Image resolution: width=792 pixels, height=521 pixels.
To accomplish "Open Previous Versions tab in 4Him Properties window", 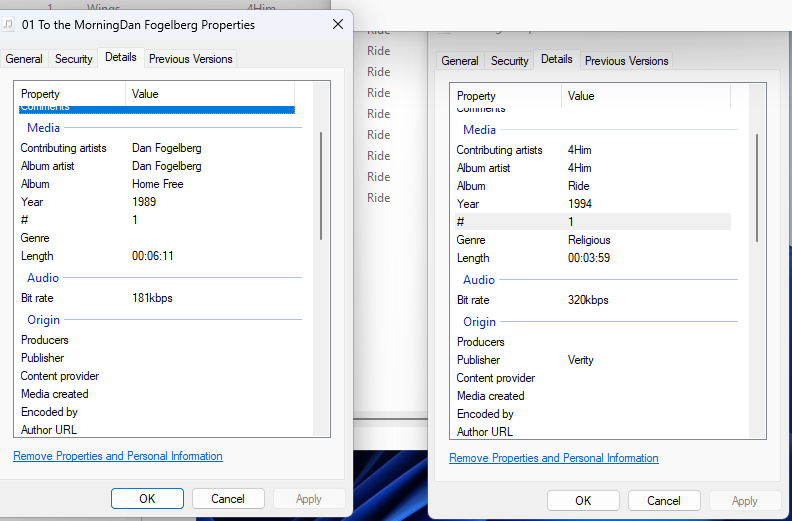I will point(626,61).
